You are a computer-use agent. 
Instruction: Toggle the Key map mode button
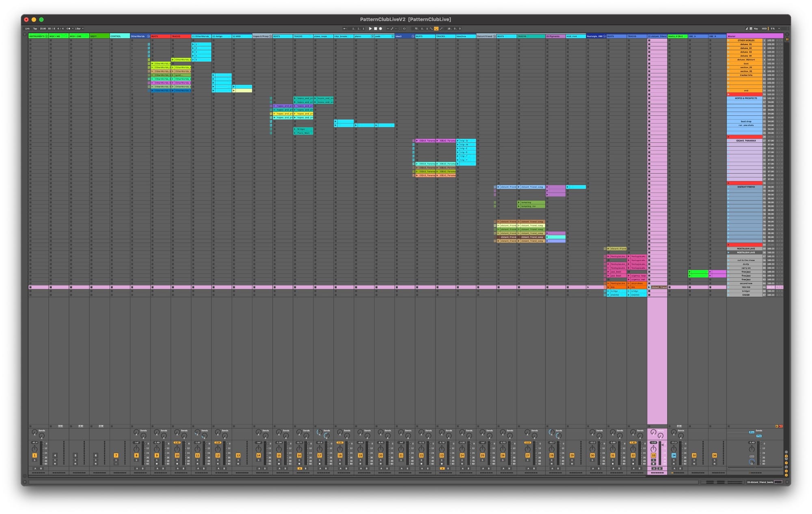756,29
